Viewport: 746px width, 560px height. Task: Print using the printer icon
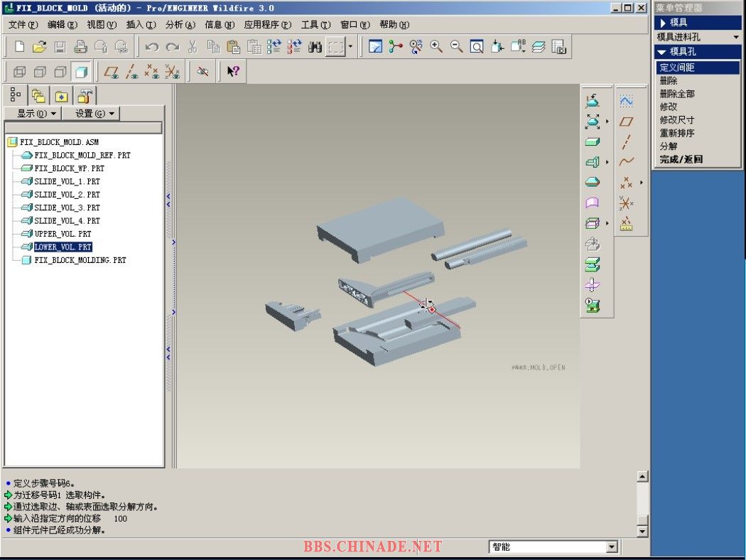80,47
